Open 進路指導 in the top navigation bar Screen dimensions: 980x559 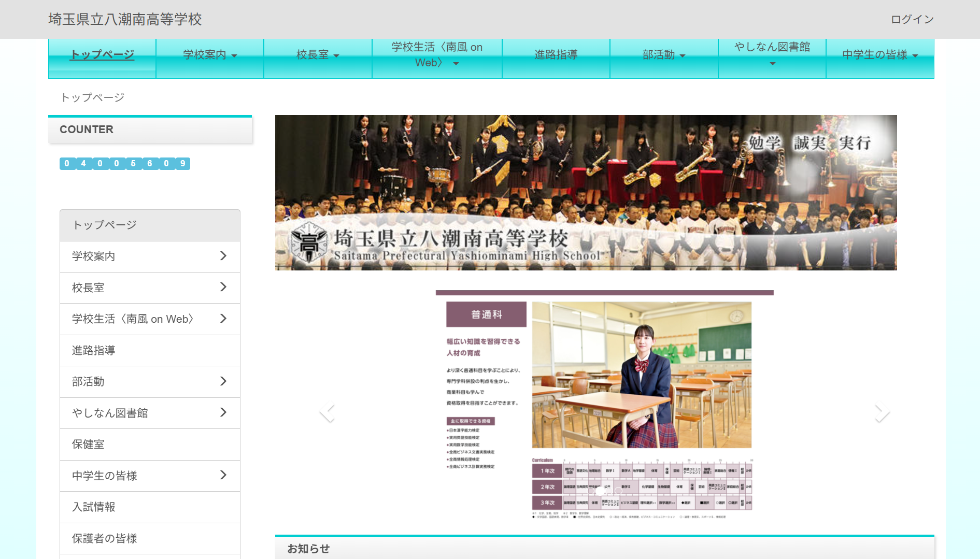[x=556, y=55]
